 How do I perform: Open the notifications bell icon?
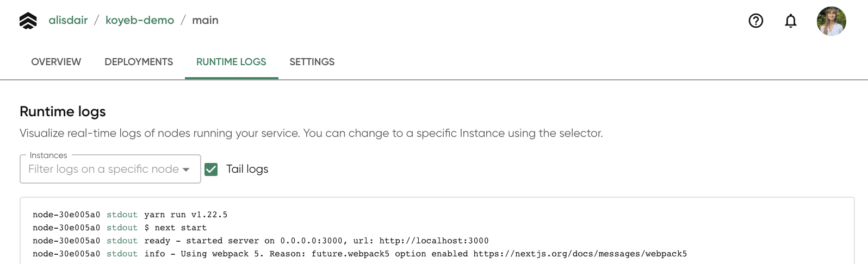point(791,21)
